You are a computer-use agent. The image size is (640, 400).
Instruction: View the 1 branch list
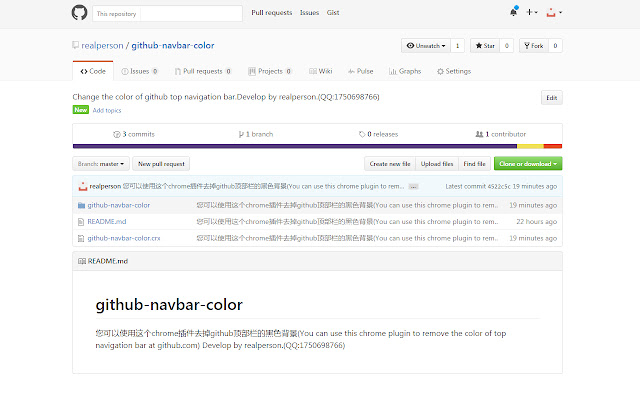click(x=256, y=134)
